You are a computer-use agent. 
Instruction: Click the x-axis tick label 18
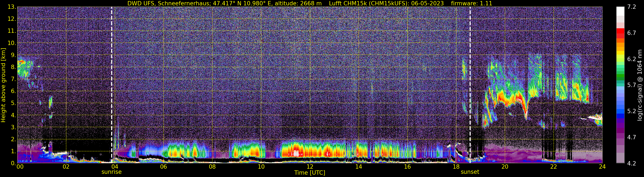click(x=456, y=167)
